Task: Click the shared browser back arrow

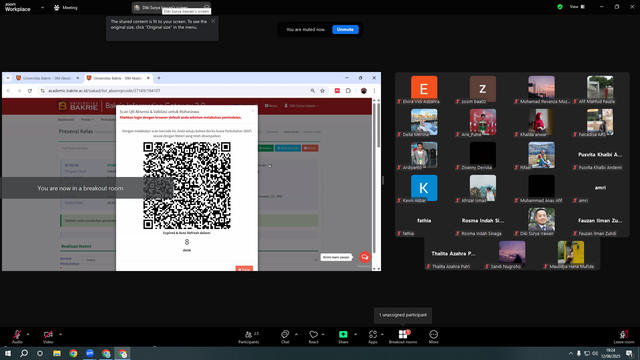Action: tap(9, 91)
